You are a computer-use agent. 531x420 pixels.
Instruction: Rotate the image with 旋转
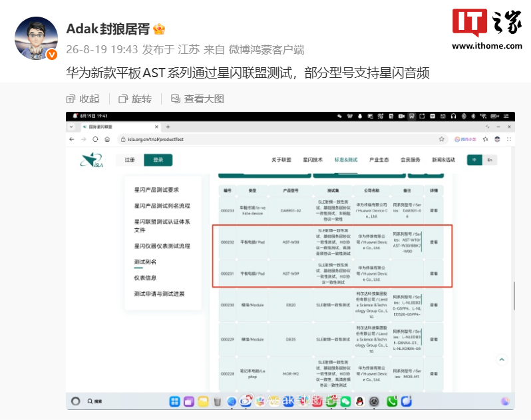[135, 99]
